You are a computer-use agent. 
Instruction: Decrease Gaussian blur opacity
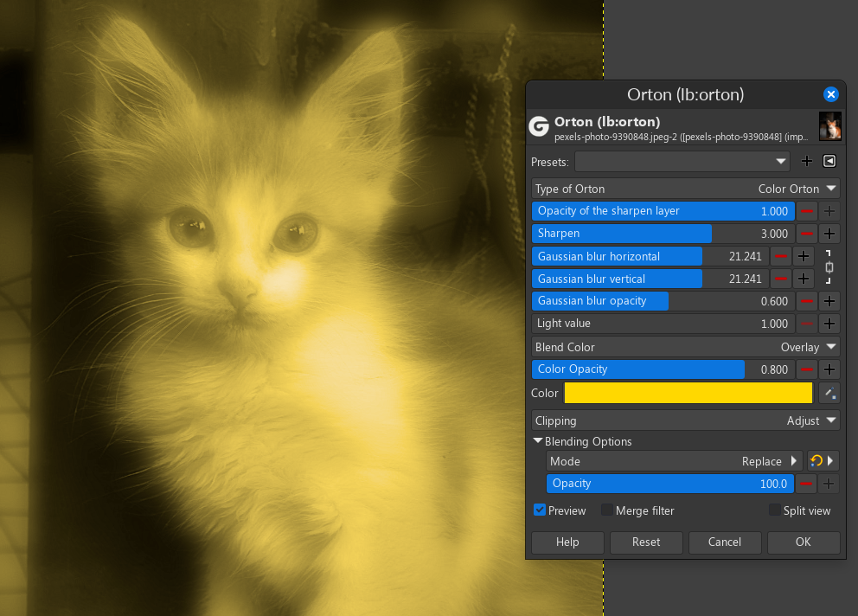(x=807, y=301)
